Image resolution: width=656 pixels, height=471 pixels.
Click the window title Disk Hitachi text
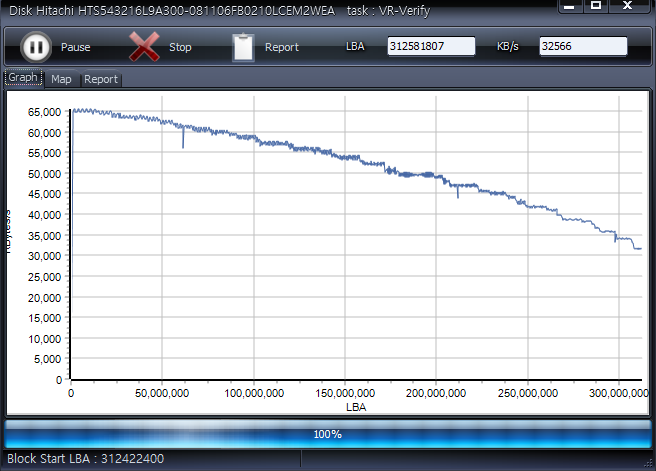click(172, 10)
